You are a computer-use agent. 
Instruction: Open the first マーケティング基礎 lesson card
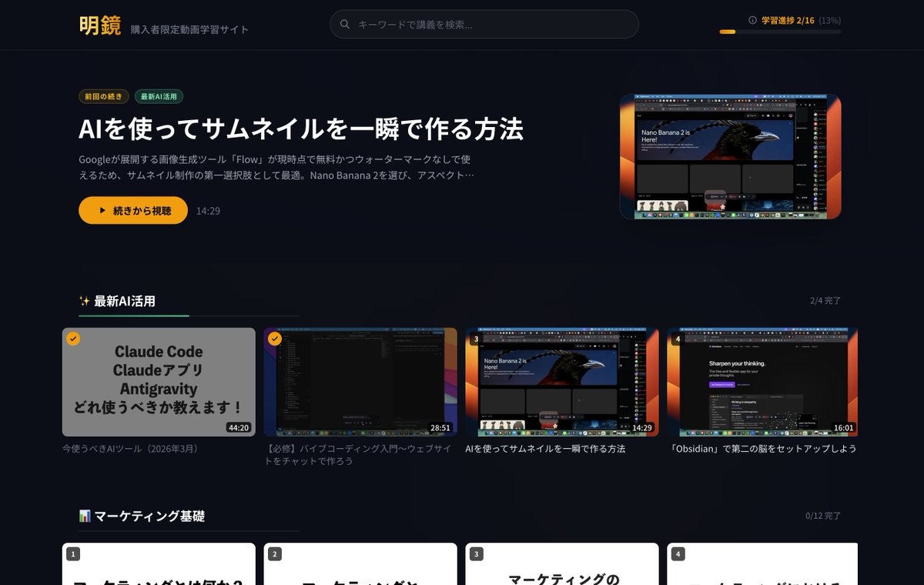click(159, 564)
